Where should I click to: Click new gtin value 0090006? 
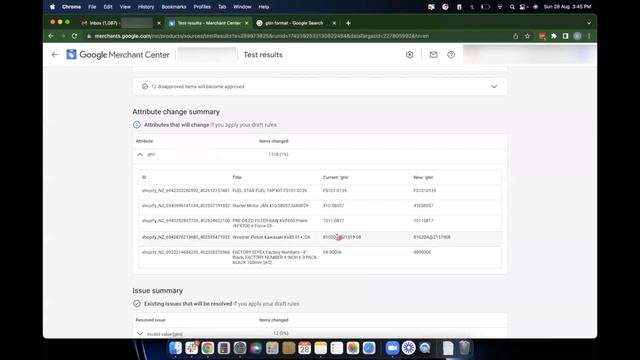point(422,252)
